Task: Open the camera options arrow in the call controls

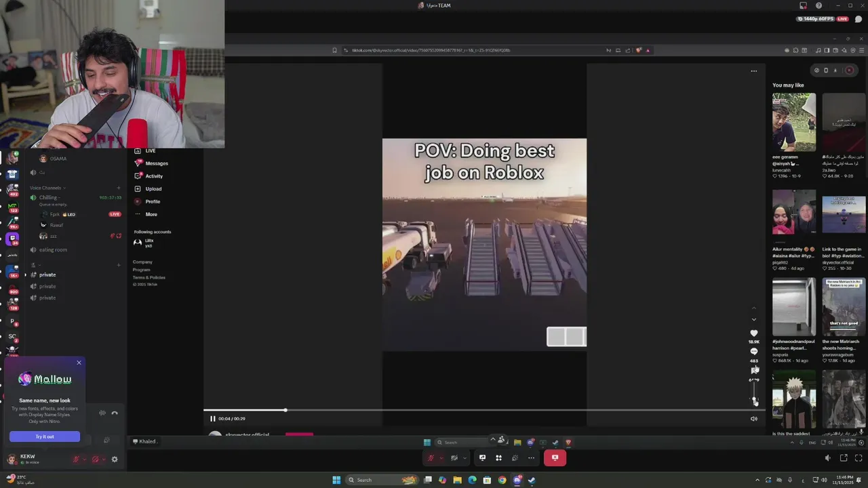Action: pyautogui.click(x=465, y=458)
